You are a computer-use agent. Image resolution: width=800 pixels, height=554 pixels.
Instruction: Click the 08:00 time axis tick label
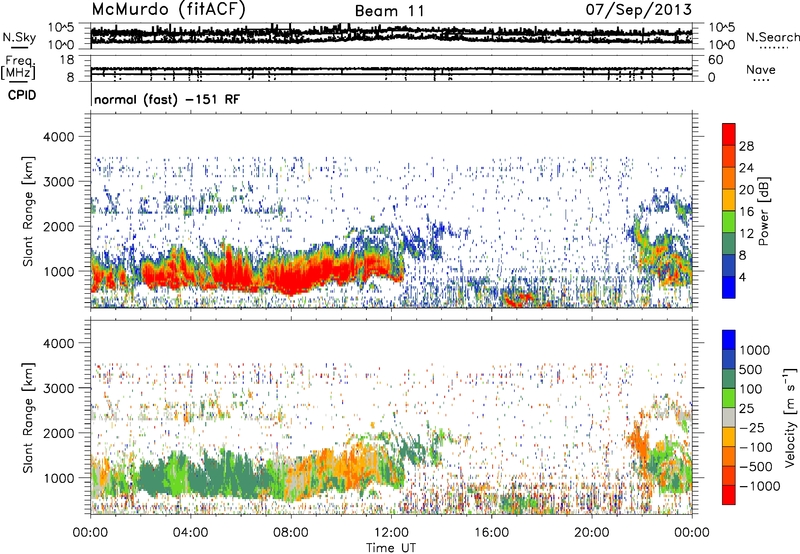point(291,533)
